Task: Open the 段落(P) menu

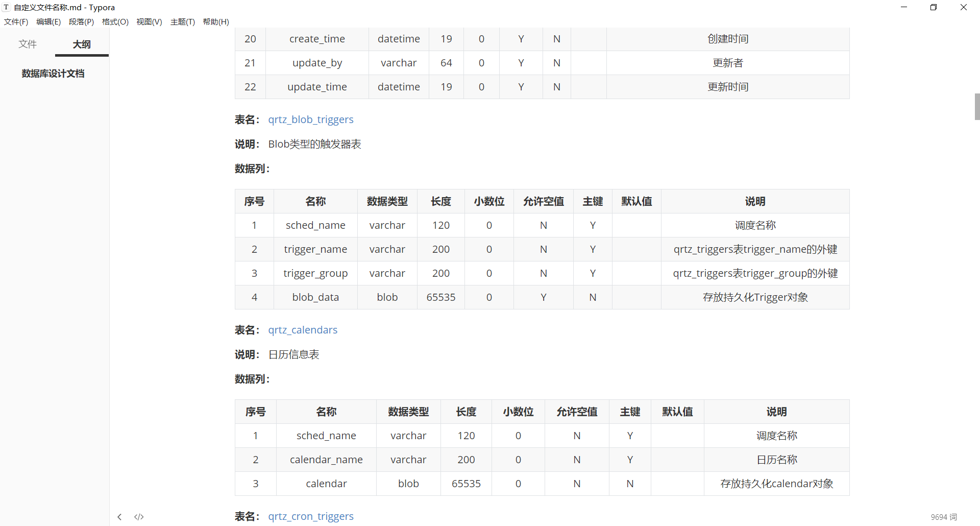Action: pyautogui.click(x=81, y=22)
